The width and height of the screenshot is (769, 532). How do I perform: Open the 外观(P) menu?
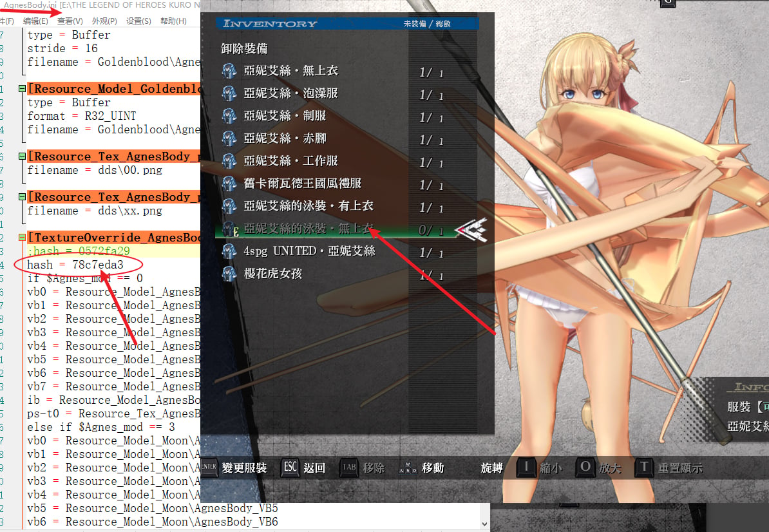104,21
